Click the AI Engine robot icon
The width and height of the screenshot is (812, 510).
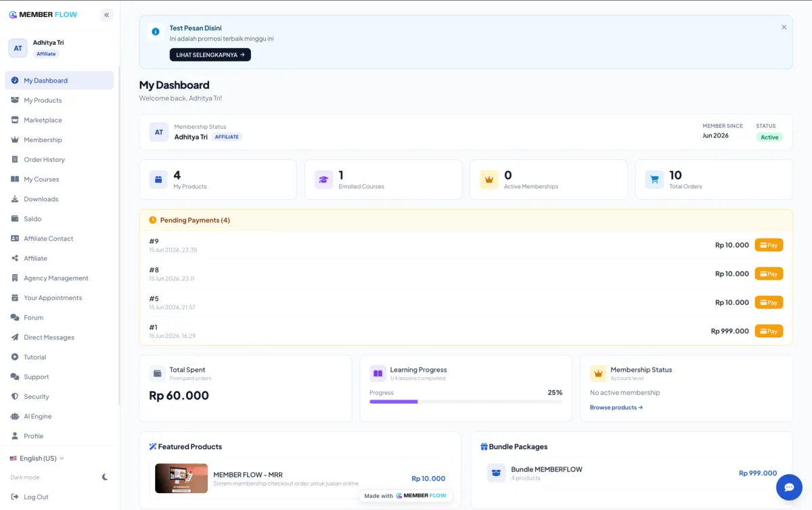pyautogui.click(x=15, y=417)
